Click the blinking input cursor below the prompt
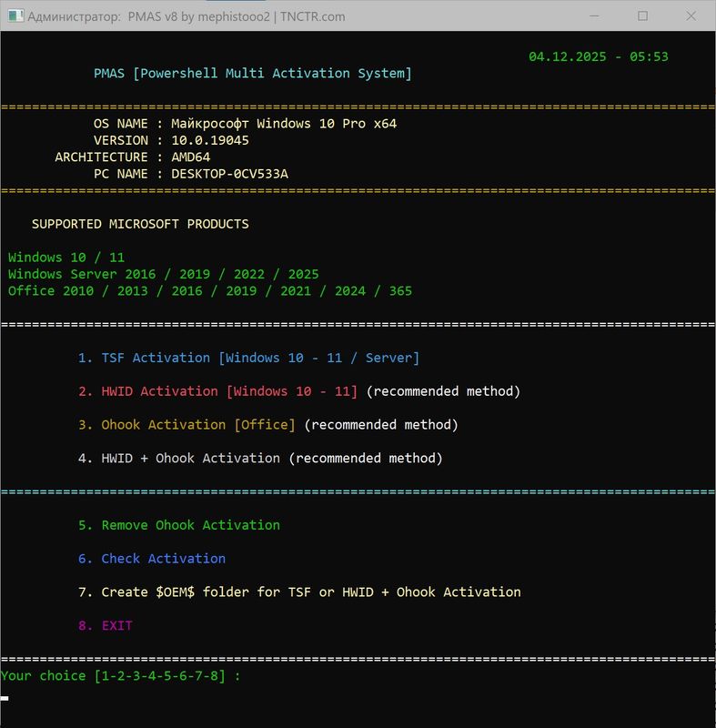 (x=5, y=698)
